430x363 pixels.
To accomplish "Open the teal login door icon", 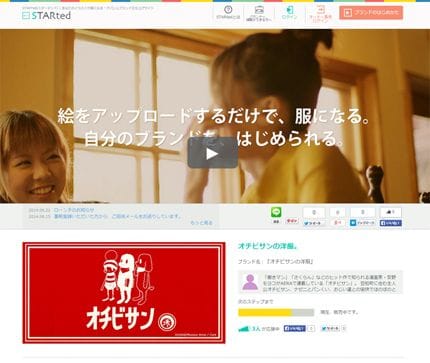I will 289,9.
